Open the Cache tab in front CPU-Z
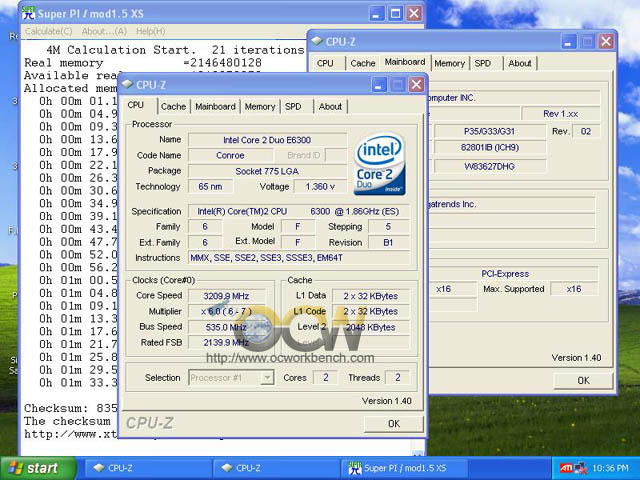The image size is (640, 480). click(x=173, y=107)
